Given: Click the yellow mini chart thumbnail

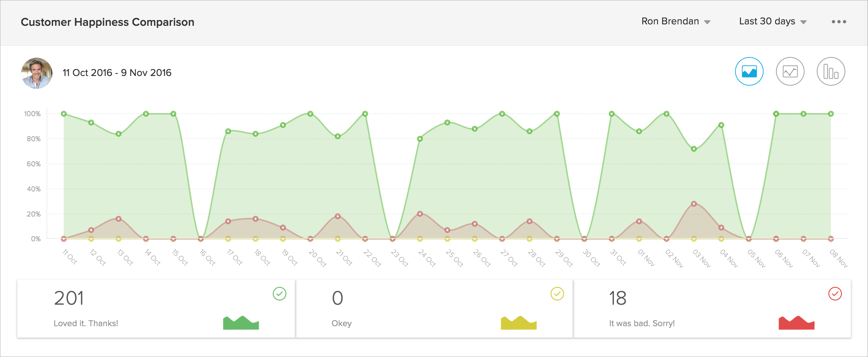Looking at the screenshot, I should pos(519,323).
